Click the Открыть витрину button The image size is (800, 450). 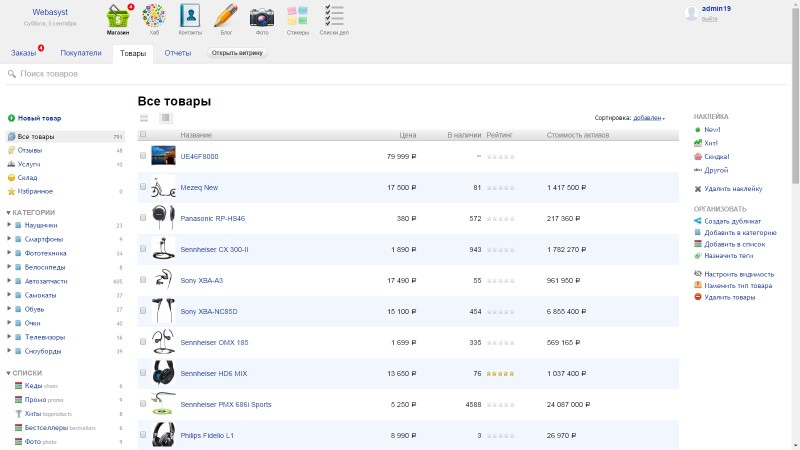pos(237,53)
